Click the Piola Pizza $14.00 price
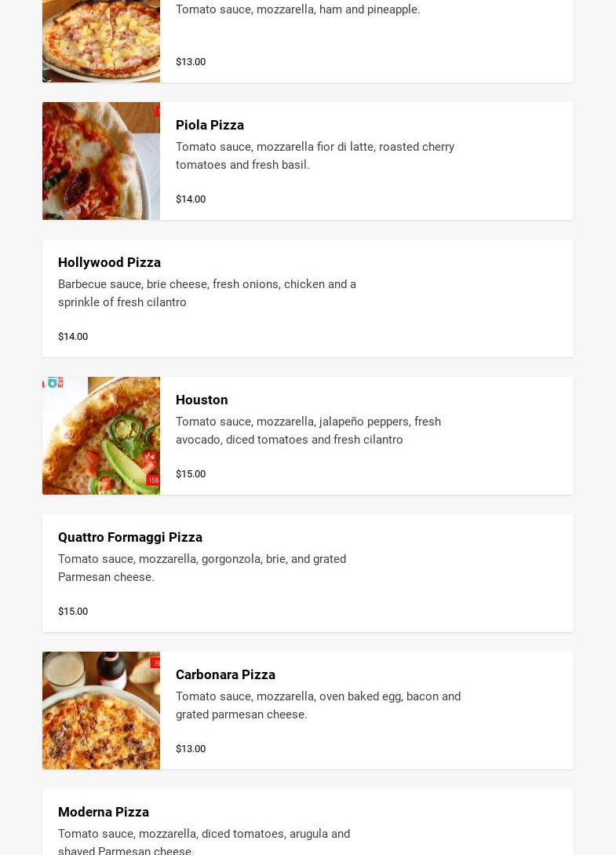Image resolution: width=616 pixels, height=855 pixels. pos(191,199)
